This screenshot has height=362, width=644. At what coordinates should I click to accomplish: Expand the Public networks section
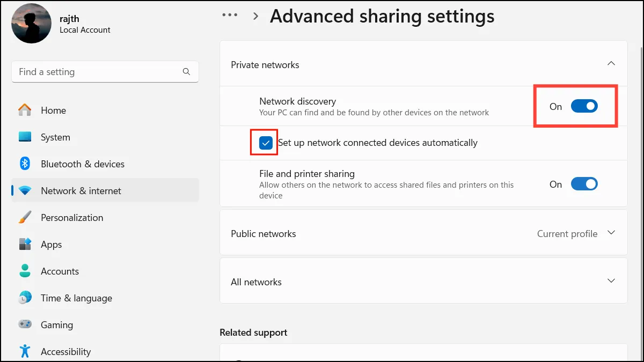(x=611, y=233)
